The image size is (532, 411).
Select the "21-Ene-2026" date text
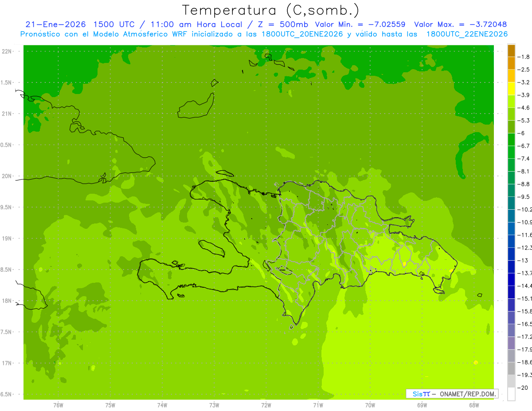pos(55,24)
